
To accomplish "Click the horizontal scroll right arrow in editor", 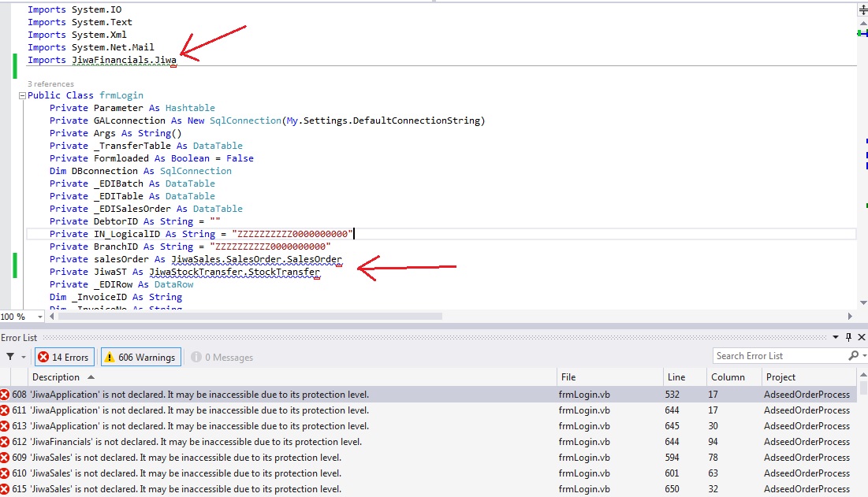I will (850, 317).
